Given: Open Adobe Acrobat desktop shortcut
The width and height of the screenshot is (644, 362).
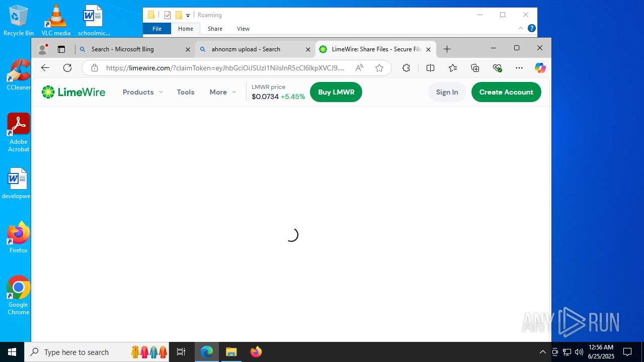Looking at the screenshot, I should [x=19, y=133].
